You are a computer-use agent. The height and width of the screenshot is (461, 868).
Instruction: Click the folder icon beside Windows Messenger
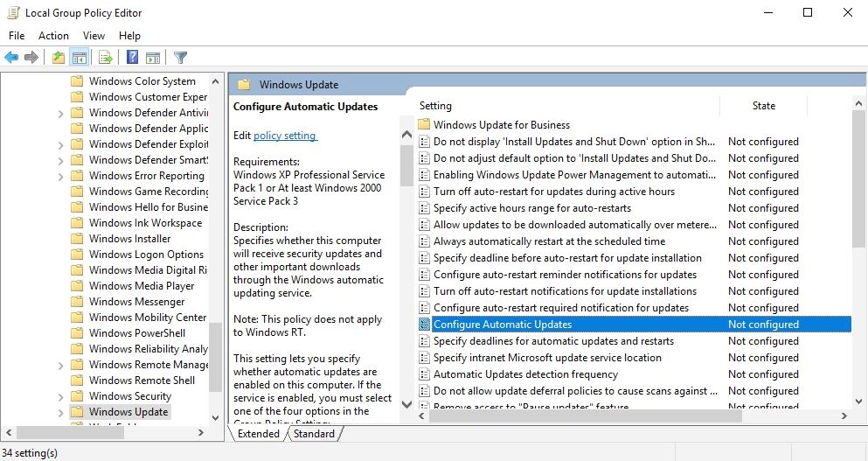coord(77,302)
